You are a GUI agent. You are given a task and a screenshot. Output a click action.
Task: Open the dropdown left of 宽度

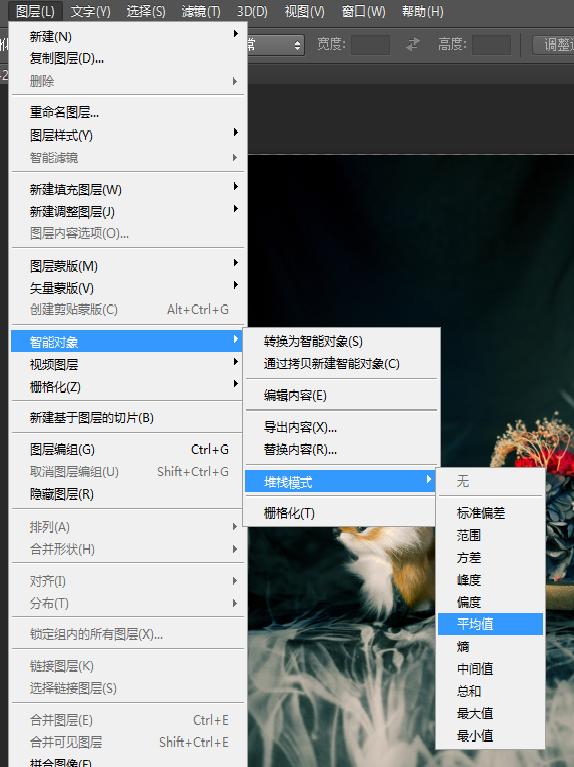pos(276,45)
